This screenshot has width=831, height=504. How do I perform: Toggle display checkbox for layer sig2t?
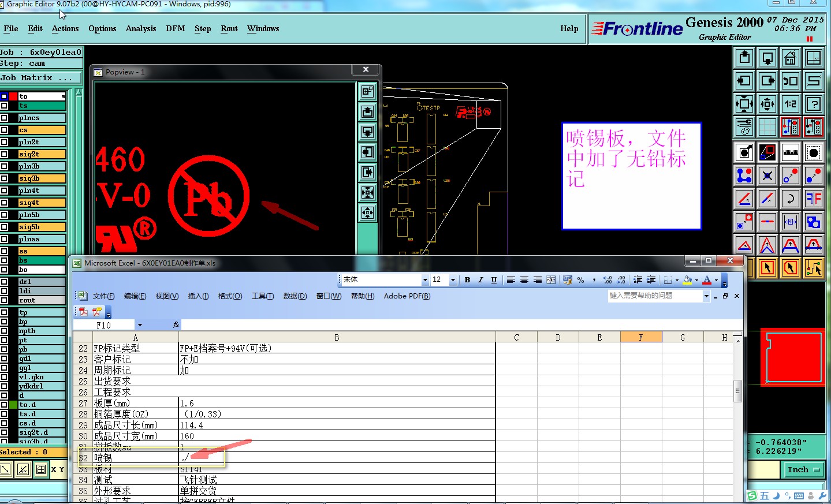[4, 154]
